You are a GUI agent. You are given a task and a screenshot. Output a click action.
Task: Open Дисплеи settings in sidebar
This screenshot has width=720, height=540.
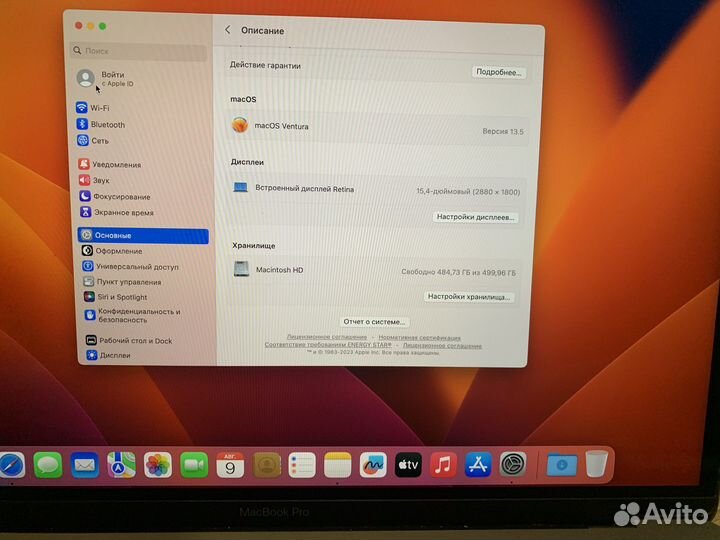108,355
